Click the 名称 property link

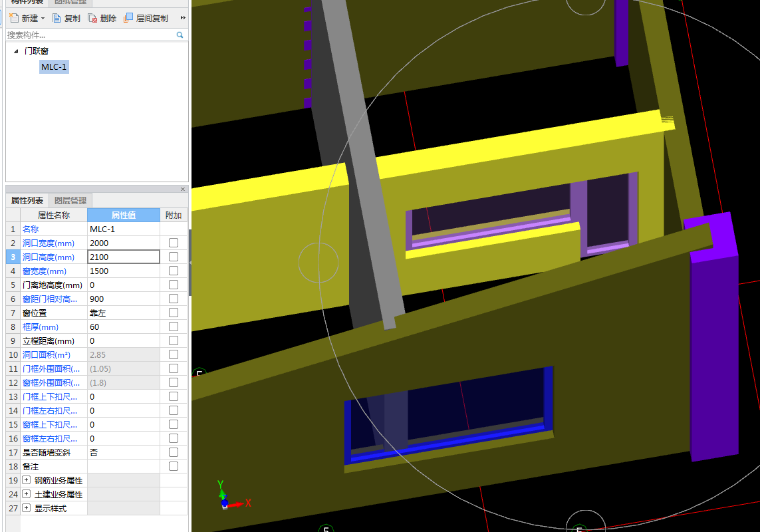pyautogui.click(x=31, y=229)
